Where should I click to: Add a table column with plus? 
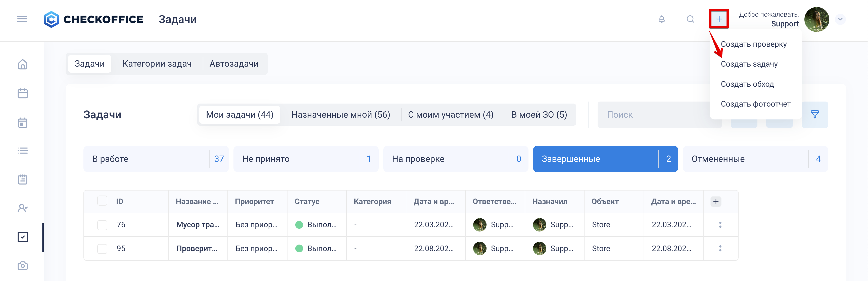tap(716, 202)
